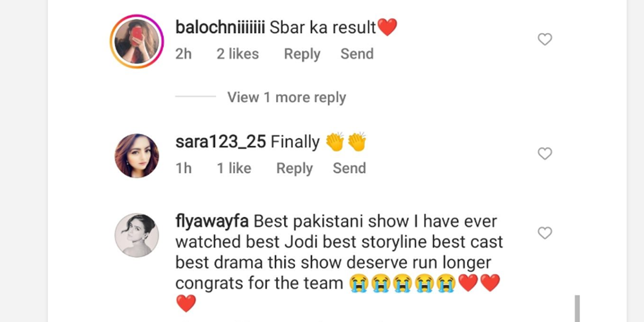Open sara123_25 username profile

221,142
